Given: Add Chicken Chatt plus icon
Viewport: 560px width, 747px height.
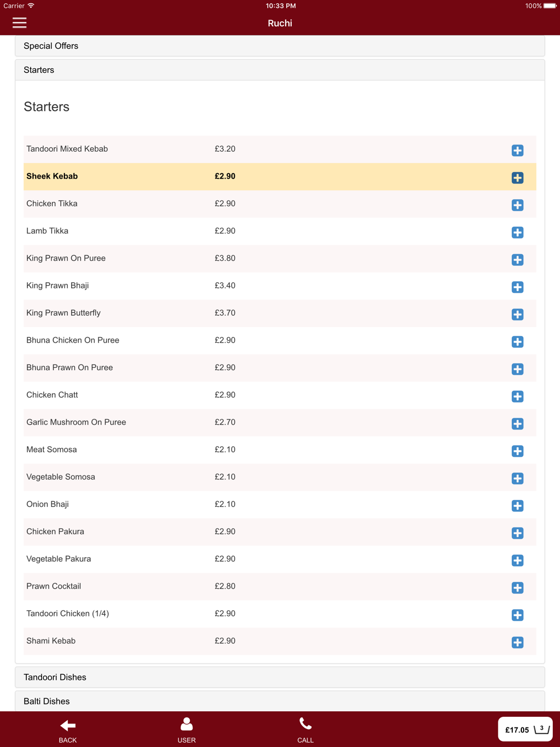Looking at the screenshot, I should coord(517,396).
